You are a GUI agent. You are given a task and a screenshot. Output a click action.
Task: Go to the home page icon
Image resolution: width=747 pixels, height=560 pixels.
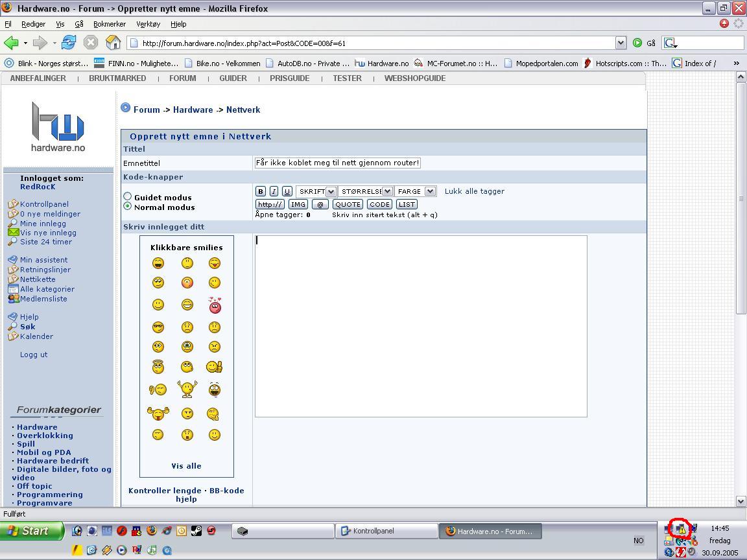coord(113,42)
